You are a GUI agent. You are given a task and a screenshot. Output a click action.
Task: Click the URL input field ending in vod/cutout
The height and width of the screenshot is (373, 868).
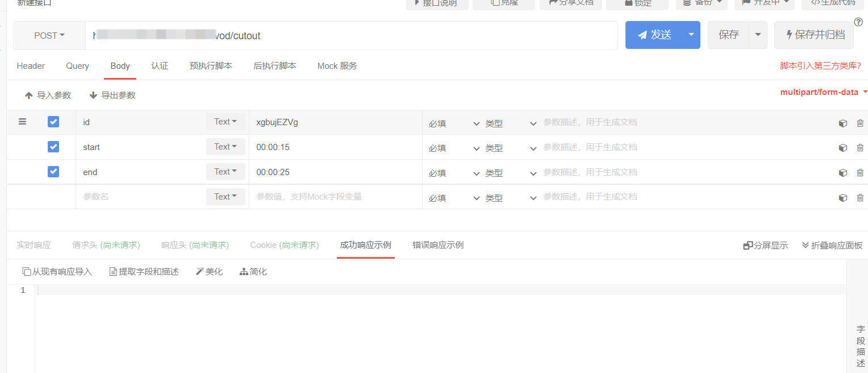[351, 35]
